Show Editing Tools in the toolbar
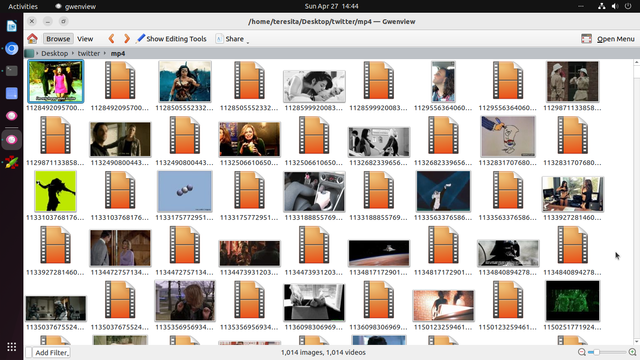The image size is (640, 360). pos(171,39)
